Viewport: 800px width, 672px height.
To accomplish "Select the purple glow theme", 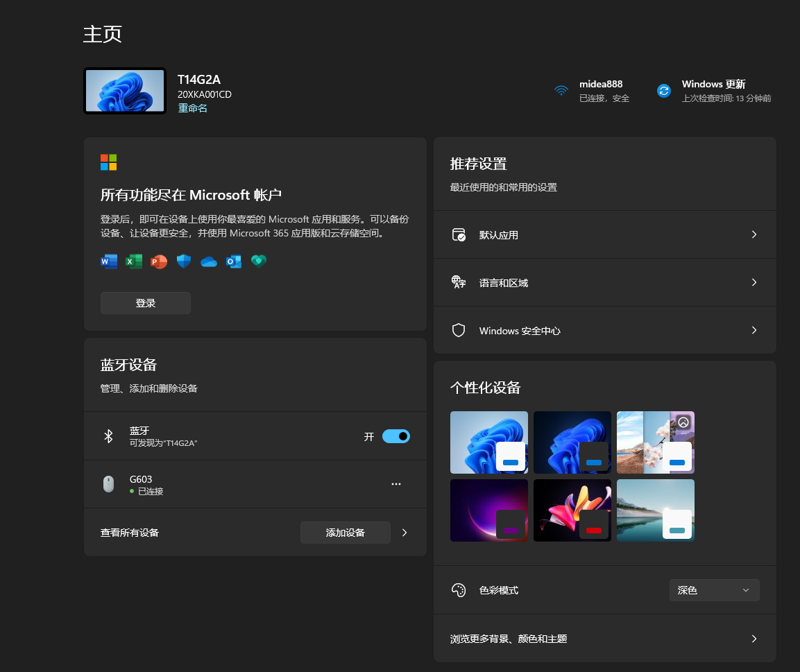I will tap(488, 510).
